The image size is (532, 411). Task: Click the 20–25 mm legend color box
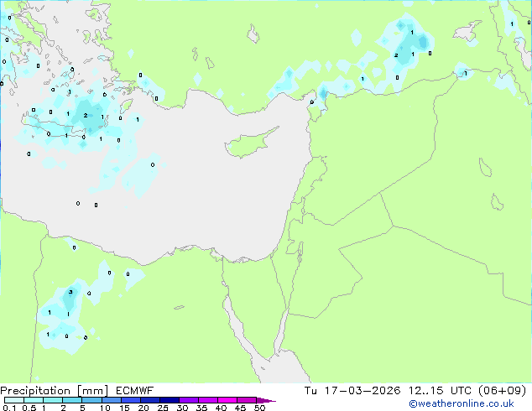pyautogui.click(x=149, y=400)
